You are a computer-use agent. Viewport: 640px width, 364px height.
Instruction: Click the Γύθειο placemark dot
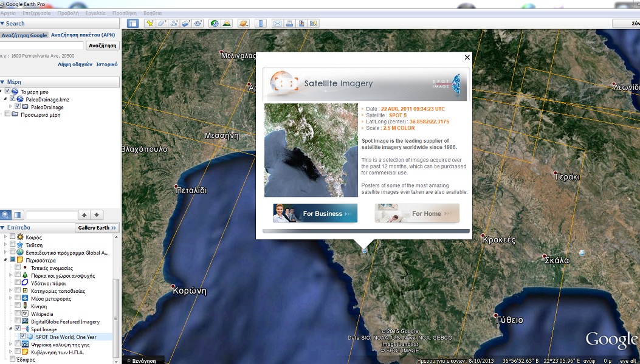point(496,316)
